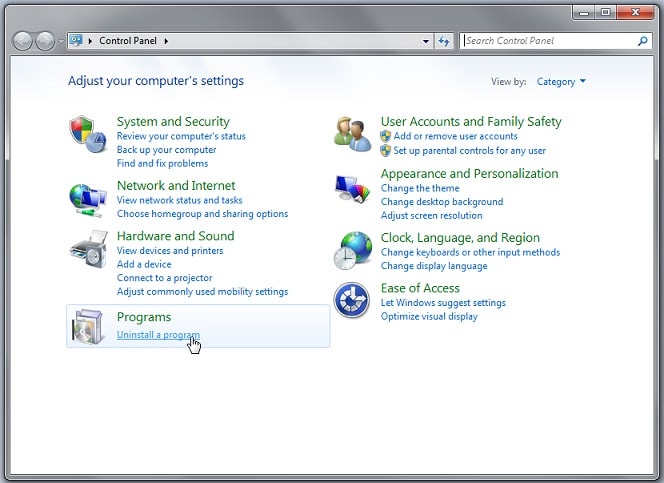The width and height of the screenshot is (664, 483).
Task: Expand the arrow before Control Panel breadcrumb
Action: 90,41
